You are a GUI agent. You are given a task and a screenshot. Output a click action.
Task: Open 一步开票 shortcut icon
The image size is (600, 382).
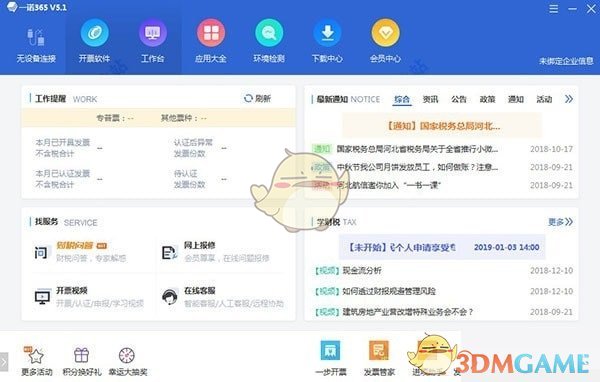pos(330,351)
